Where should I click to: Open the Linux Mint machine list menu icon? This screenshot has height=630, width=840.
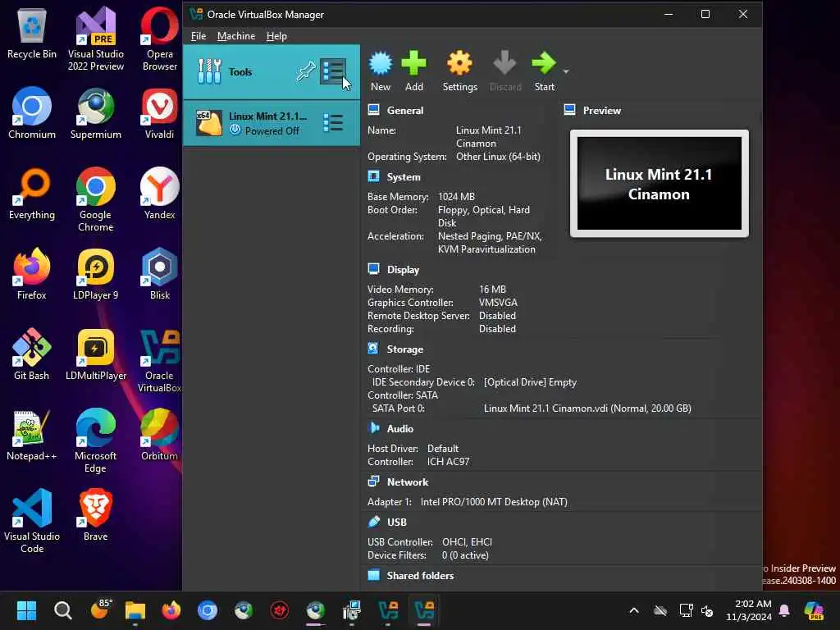coord(333,123)
